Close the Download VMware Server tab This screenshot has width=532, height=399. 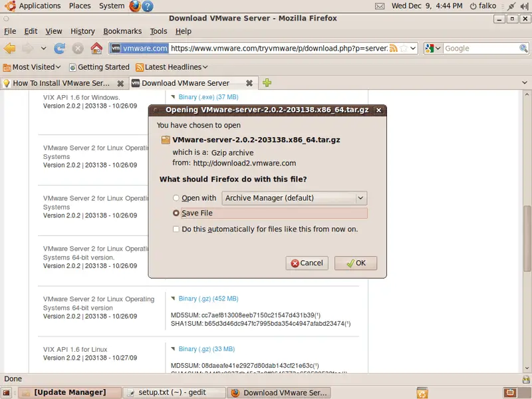(249, 83)
